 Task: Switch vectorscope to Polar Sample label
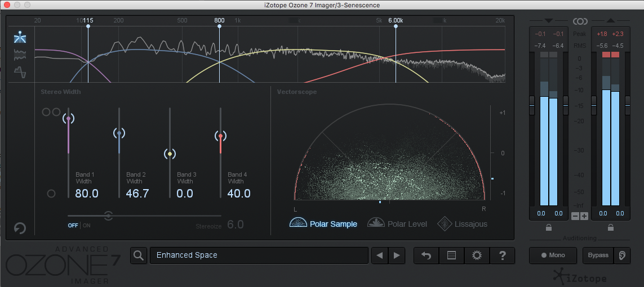(x=334, y=224)
